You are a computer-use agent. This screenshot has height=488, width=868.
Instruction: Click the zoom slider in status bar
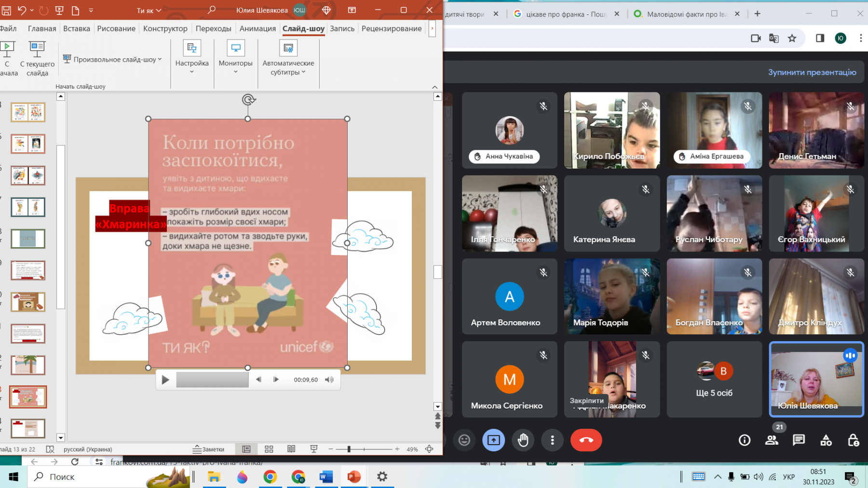364,449
